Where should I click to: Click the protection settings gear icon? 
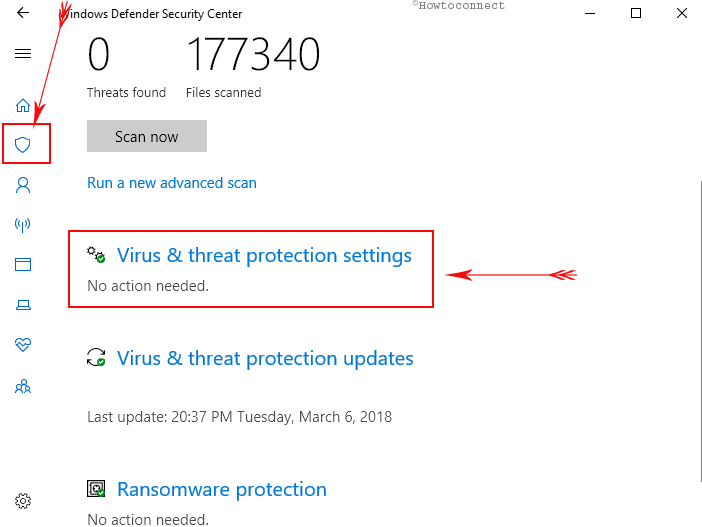96,256
